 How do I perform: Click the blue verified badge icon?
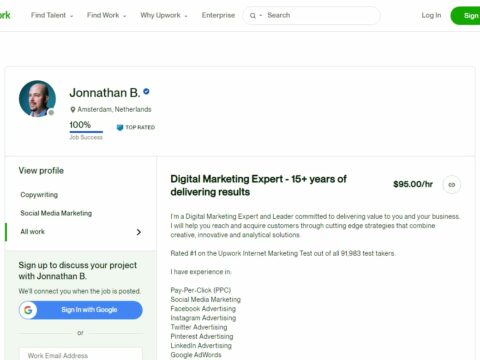click(146, 91)
